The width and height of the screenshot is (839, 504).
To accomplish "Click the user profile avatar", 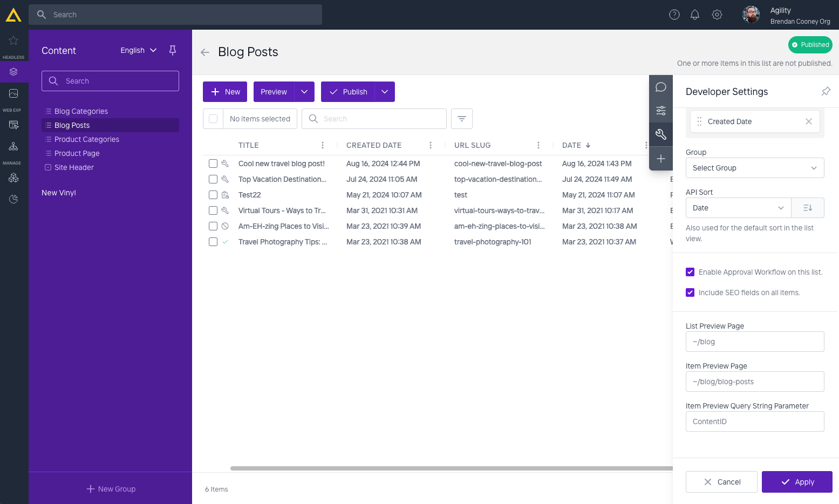I will (751, 15).
